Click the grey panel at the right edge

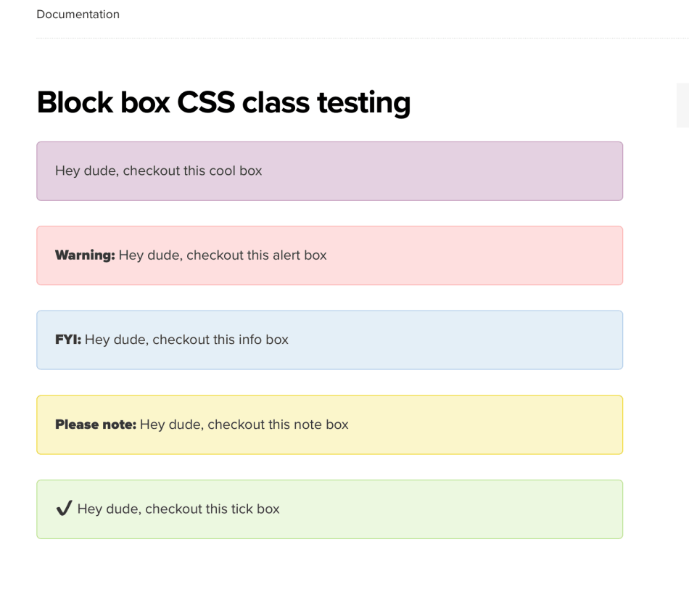pos(682,105)
